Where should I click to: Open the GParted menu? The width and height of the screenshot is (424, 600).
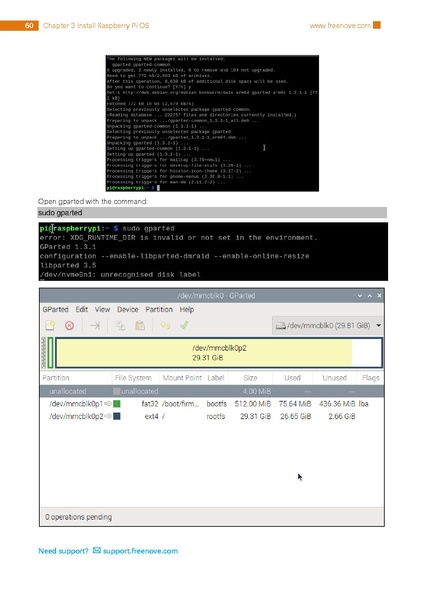coord(55,309)
